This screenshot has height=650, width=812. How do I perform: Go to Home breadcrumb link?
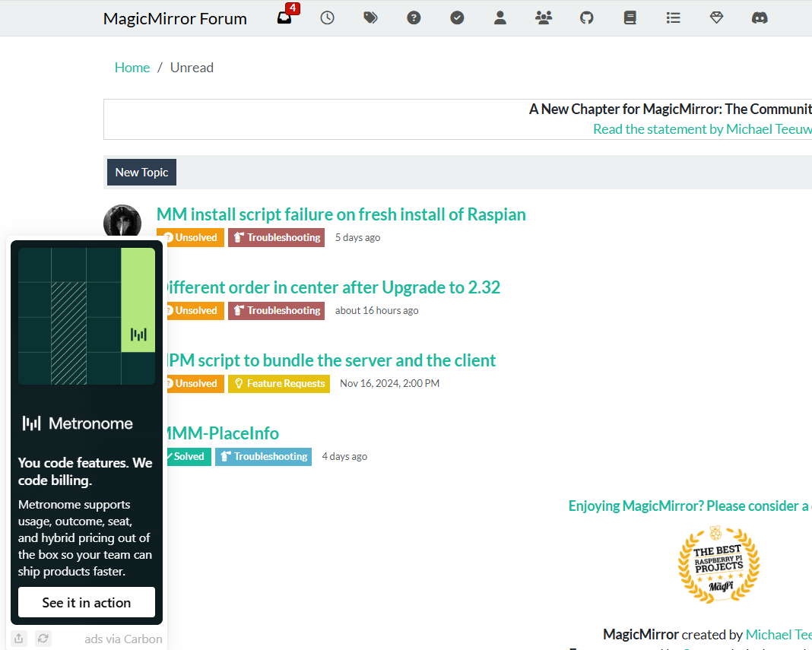pyautogui.click(x=132, y=68)
